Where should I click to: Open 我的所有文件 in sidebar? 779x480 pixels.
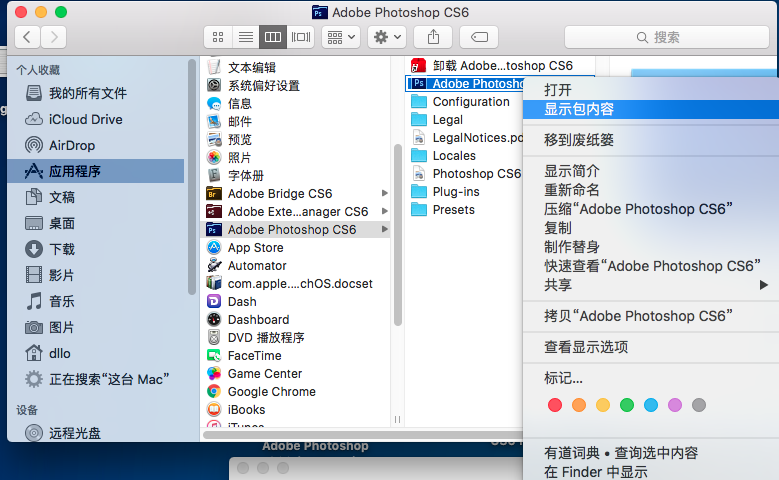pos(95,93)
